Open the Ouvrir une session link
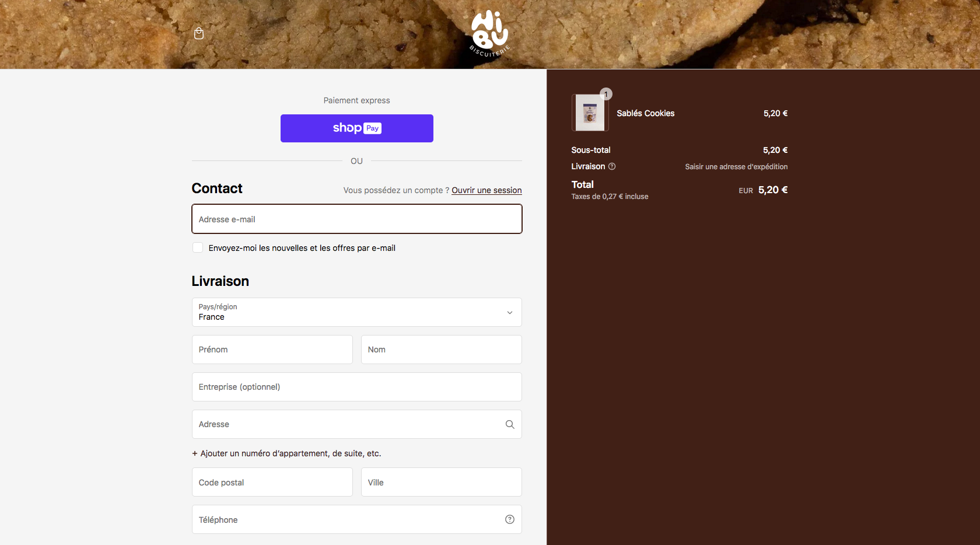 click(487, 190)
